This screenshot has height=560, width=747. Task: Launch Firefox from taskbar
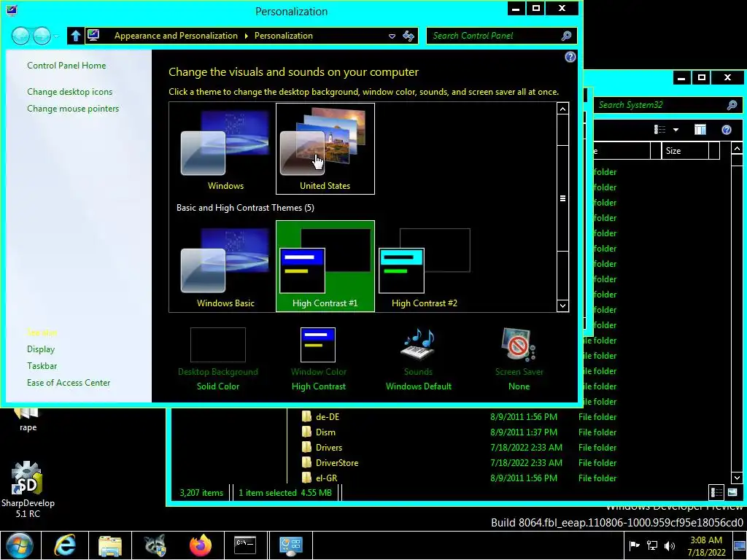coord(201,545)
